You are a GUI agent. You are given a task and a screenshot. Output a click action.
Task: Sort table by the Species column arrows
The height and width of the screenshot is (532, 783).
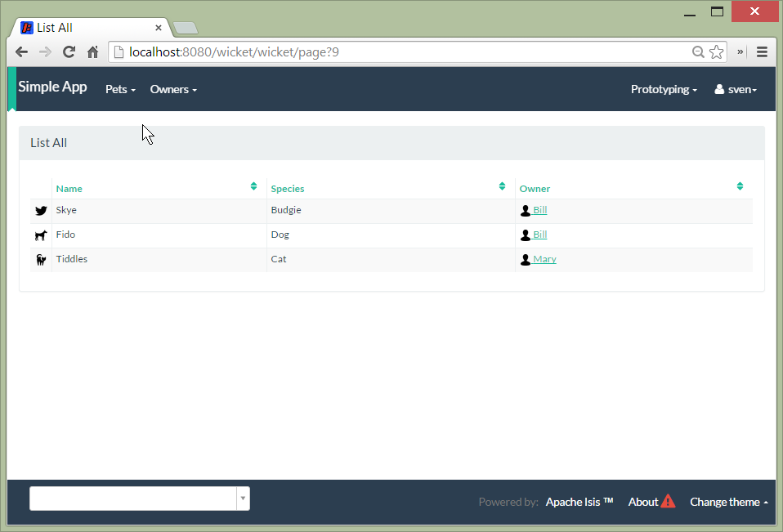pos(502,186)
